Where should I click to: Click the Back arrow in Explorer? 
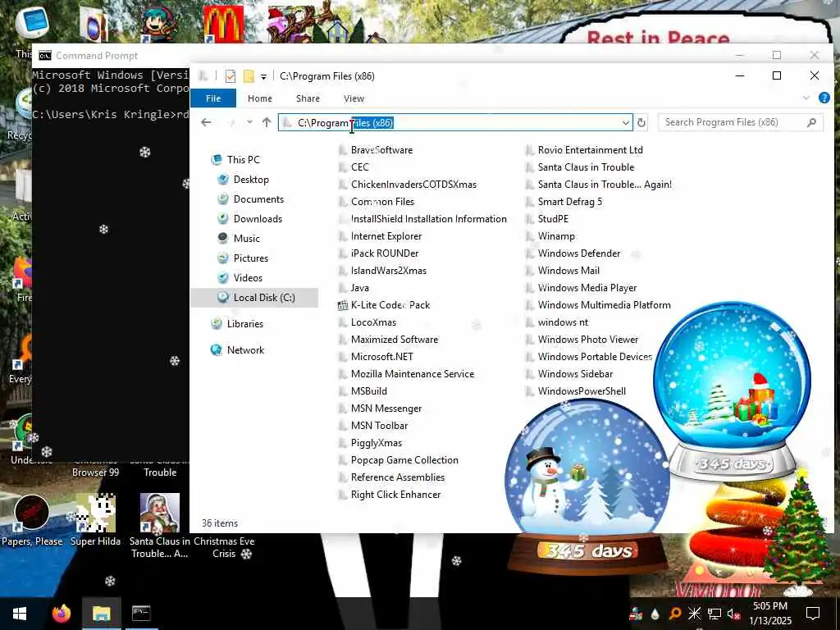[206, 123]
